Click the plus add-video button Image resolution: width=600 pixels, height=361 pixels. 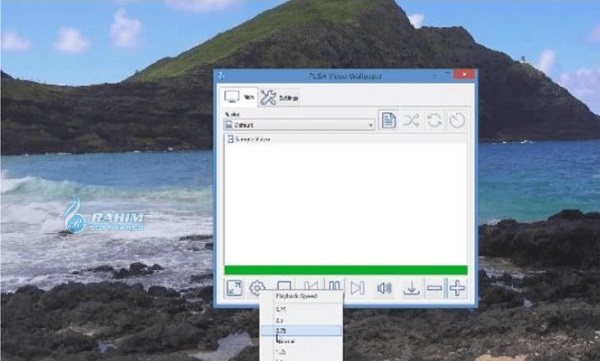point(457,288)
